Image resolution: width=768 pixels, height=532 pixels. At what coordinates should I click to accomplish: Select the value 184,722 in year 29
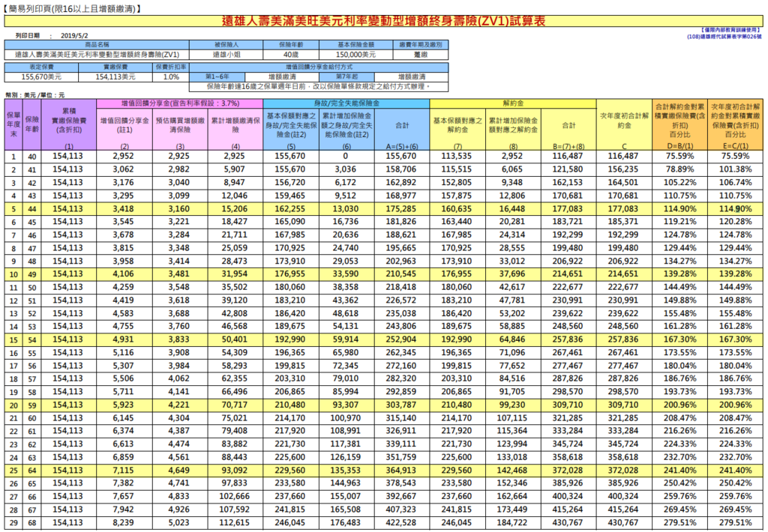click(512, 523)
